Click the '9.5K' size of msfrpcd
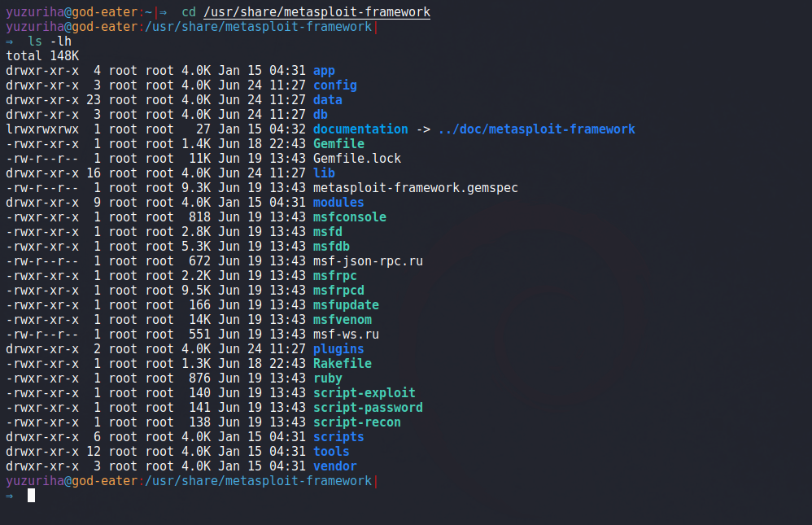 [196, 291]
